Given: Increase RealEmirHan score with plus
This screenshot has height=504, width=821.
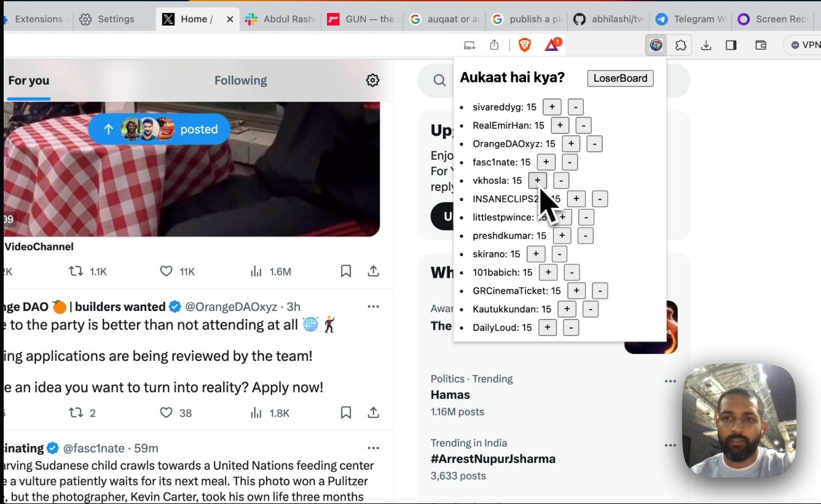Looking at the screenshot, I should (x=560, y=125).
